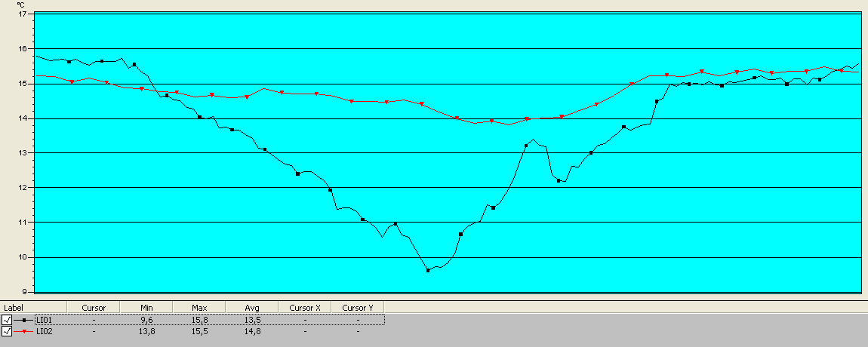Click the Min column header

pyautogui.click(x=146, y=307)
